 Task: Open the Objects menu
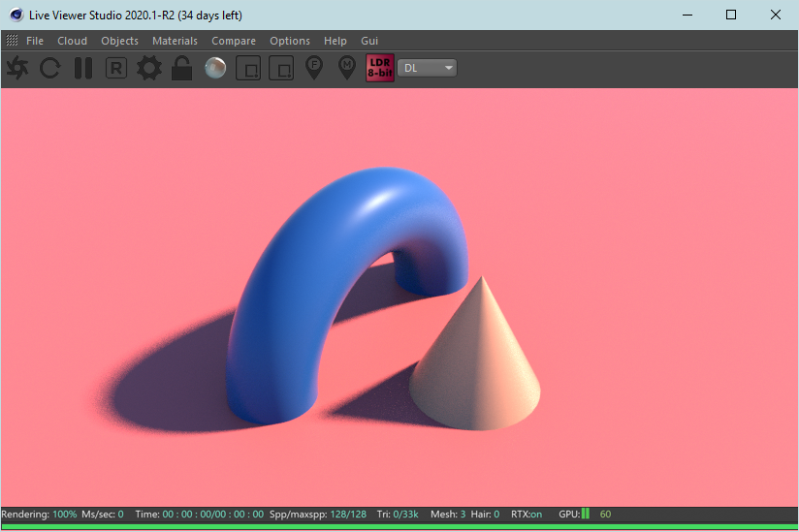(x=119, y=41)
